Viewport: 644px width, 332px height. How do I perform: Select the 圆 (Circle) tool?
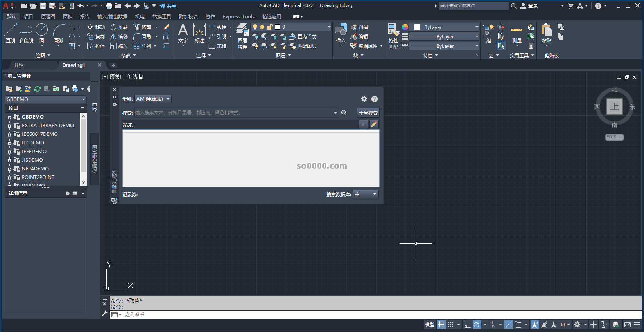tap(42, 33)
